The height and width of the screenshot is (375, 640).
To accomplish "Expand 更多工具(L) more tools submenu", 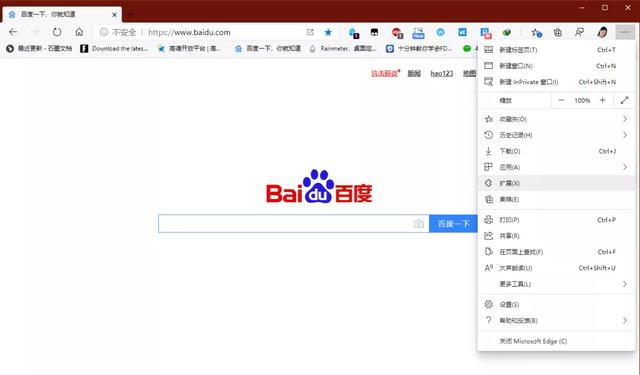I will (556, 284).
